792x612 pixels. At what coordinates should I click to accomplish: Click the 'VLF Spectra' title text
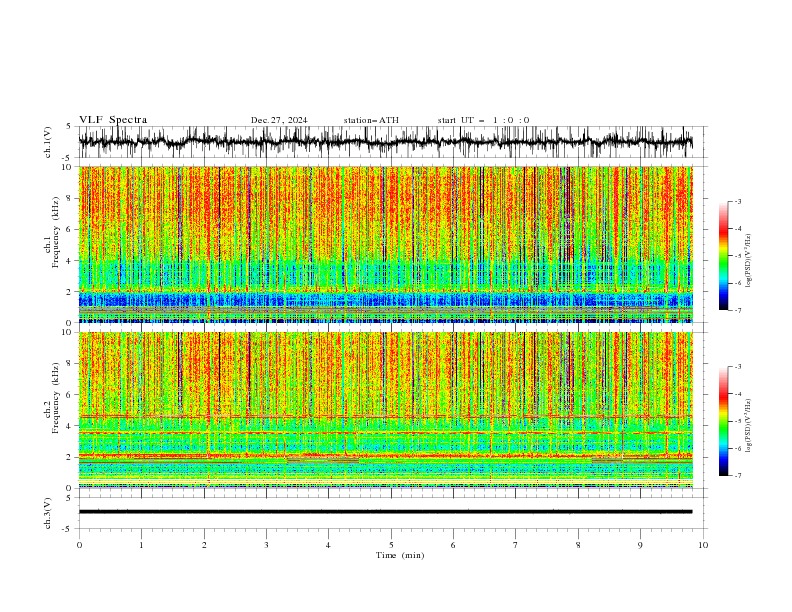113,120
